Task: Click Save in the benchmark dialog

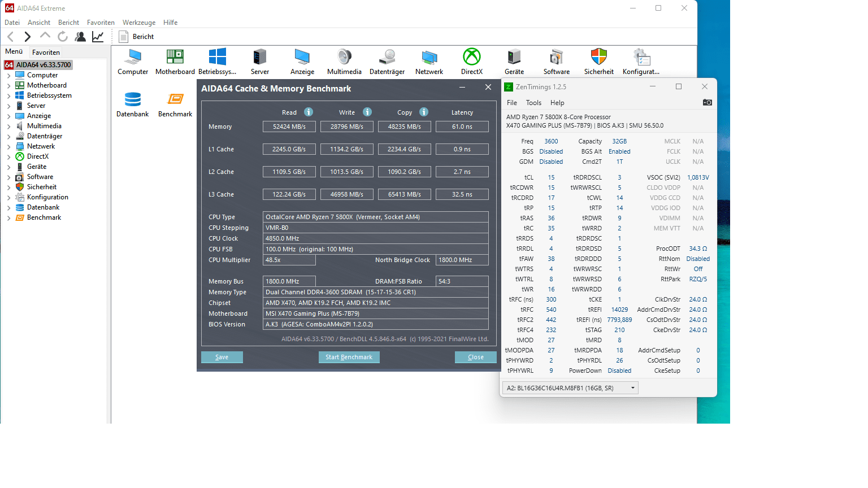Action: tap(222, 357)
